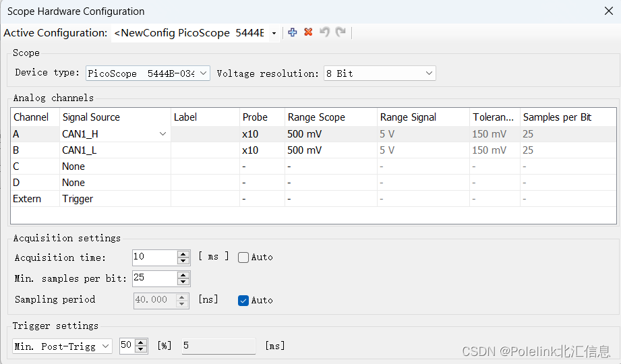The image size is (621, 364).
Task: Open the Min. Post-Trigg trigger mode dropdown
Action: pos(105,346)
